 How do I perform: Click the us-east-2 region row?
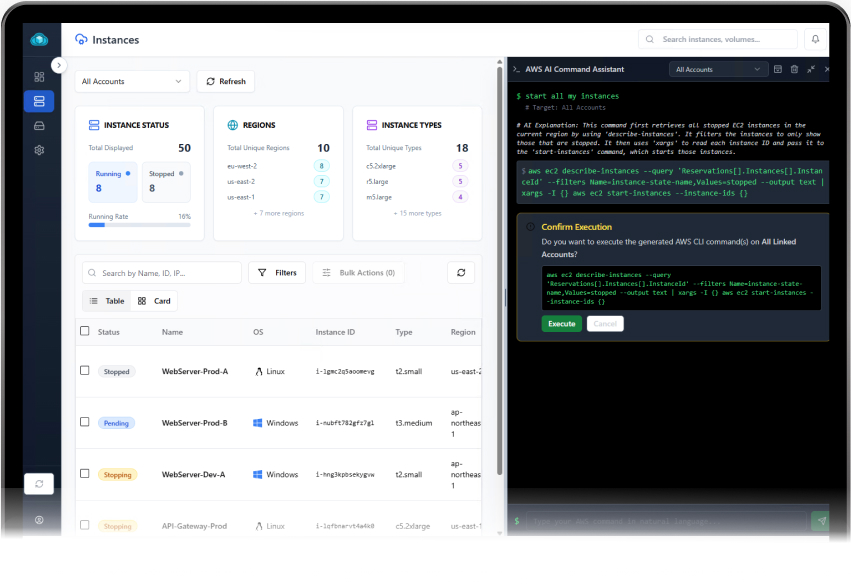(278, 181)
